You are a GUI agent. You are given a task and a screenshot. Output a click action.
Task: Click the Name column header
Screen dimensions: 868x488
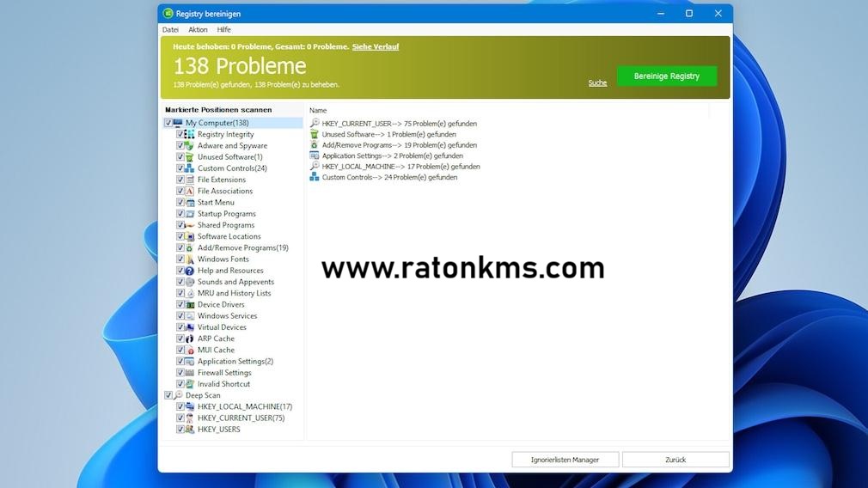pos(318,111)
